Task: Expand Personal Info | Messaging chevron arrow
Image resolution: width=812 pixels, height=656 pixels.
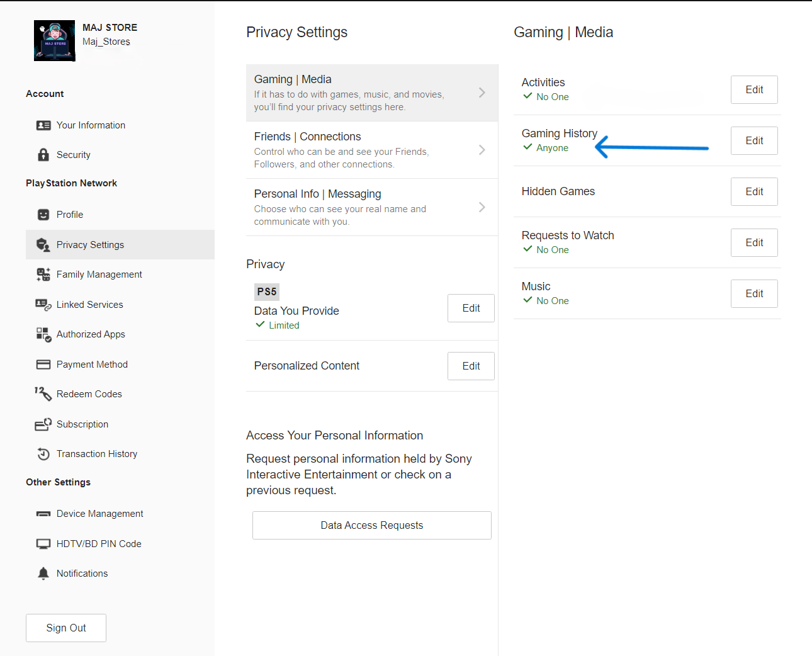Action: click(x=482, y=207)
